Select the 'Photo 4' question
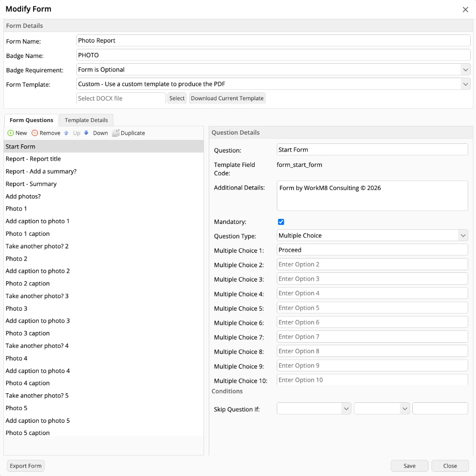The image size is (476, 476). tap(103, 358)
